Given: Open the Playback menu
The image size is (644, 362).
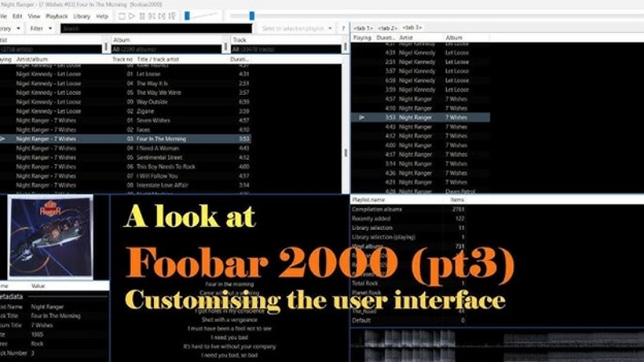Looking at the screenshot, I should [x=56, y=16].
